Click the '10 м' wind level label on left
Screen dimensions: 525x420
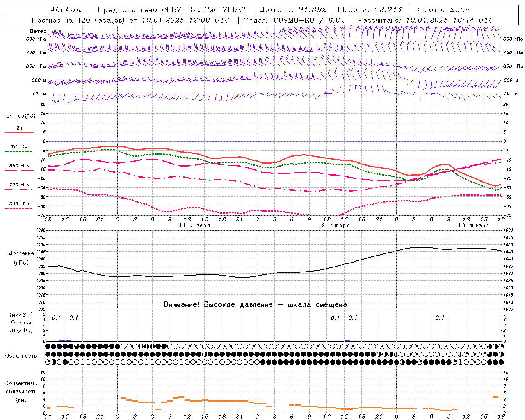39,94
